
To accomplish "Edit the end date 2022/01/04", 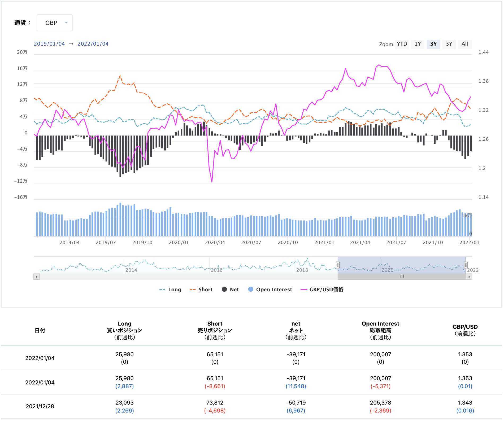I will coord(93,44).
